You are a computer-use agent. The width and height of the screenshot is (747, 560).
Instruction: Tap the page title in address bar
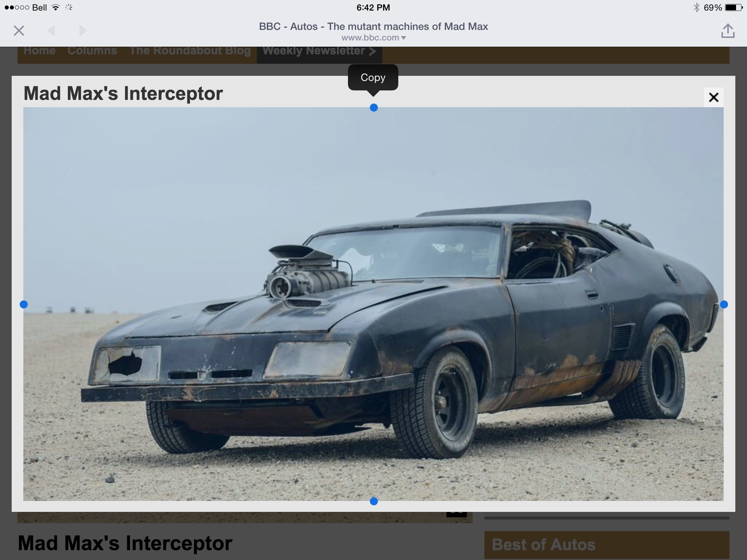point(373,26)
